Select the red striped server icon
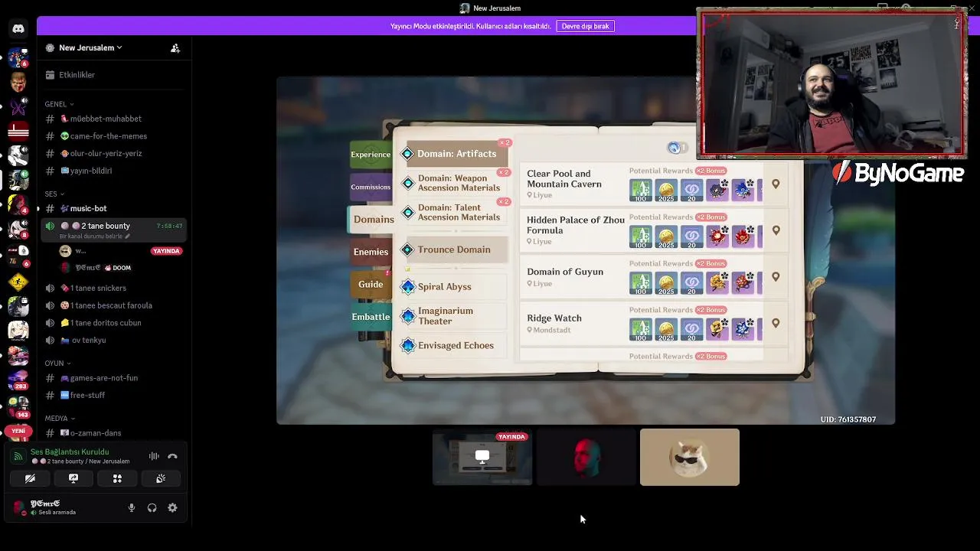The height and width of the screenshot is (551, 980). (x=18, y=130)
